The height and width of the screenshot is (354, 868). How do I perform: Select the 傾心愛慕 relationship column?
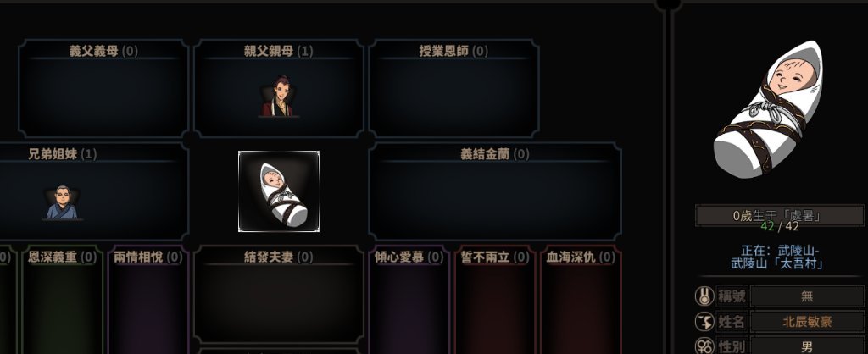[x=409, y=301]
